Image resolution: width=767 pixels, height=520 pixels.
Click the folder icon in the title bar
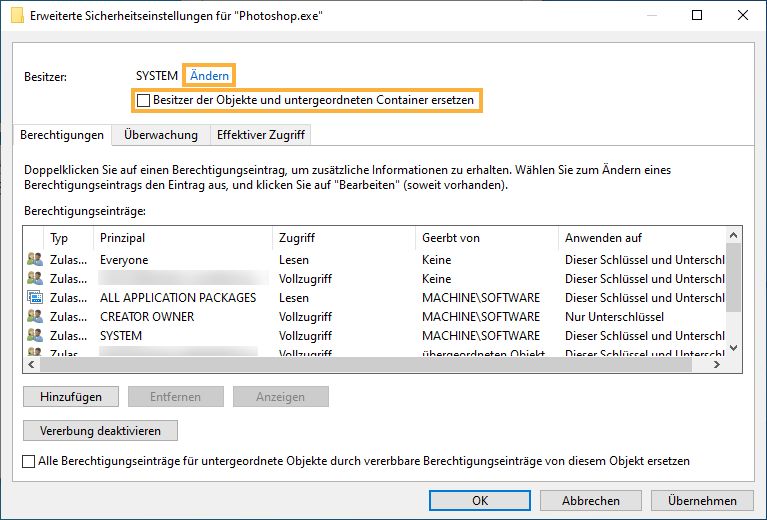(x=18, y=15)
